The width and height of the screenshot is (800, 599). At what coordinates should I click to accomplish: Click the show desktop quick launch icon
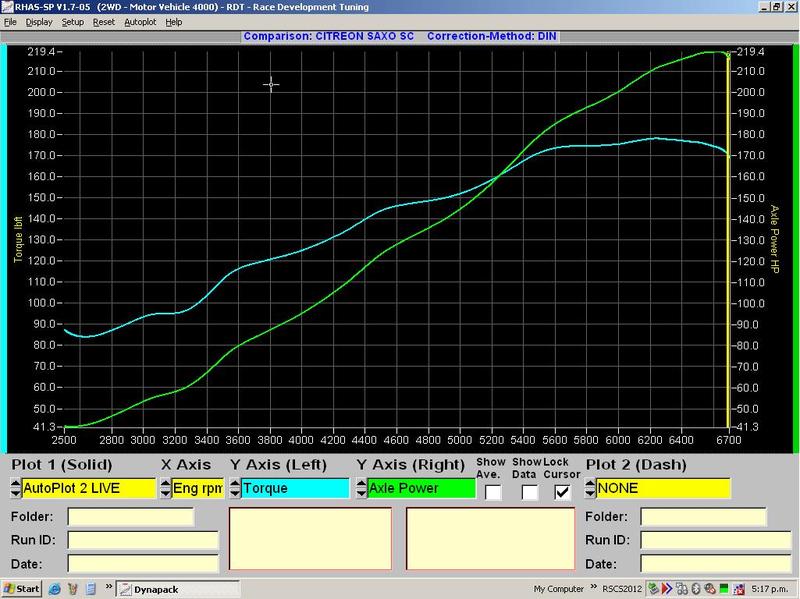point(89,588)
